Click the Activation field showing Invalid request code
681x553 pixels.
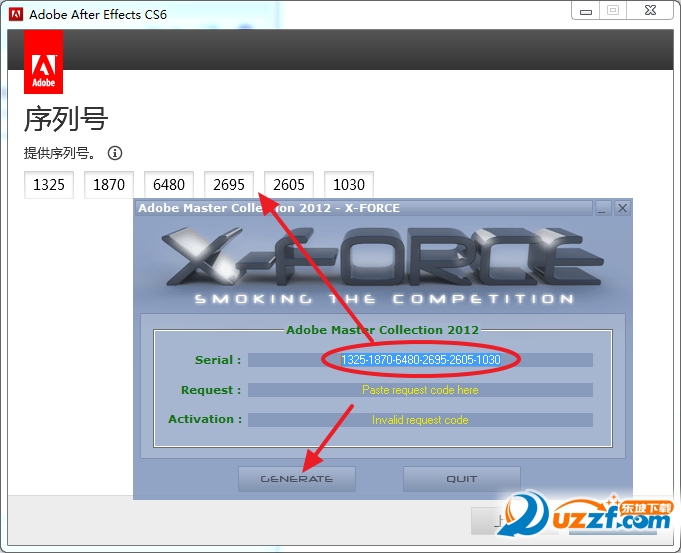420,420
